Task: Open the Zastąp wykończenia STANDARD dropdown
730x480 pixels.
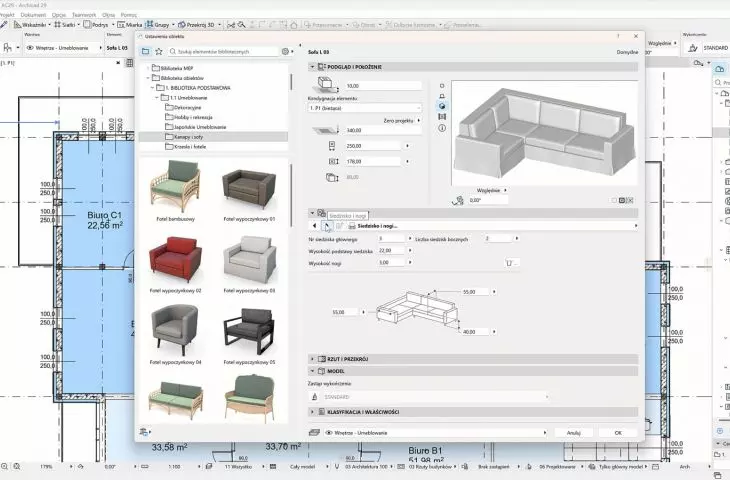Action: [x=435, y=397]
